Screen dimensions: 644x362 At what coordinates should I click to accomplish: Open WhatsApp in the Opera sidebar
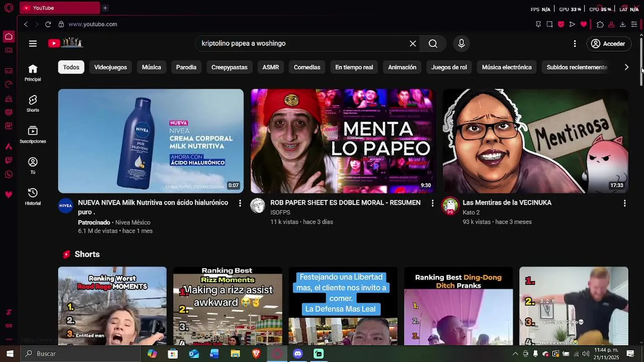pyautogui.click(x=9, y=174)
